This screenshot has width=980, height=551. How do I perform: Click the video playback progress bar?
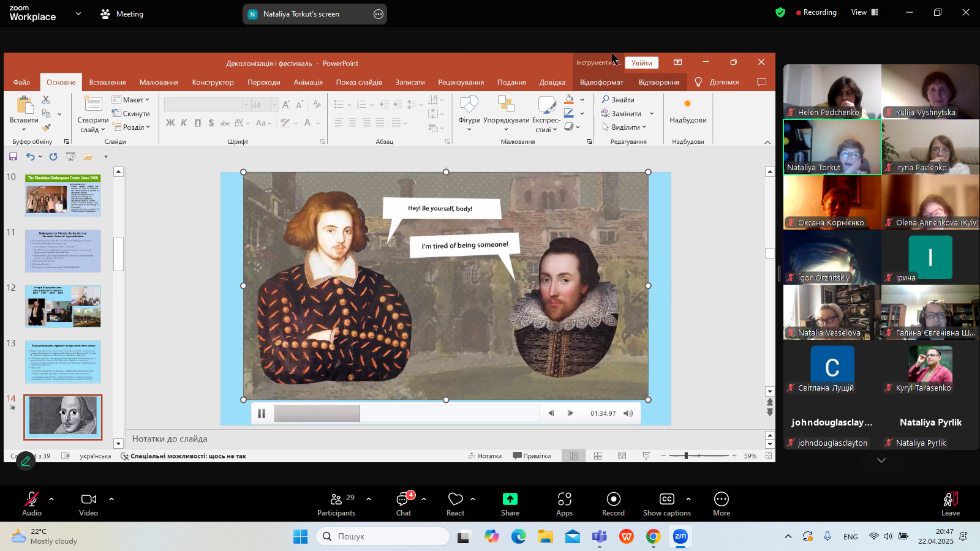pyautogui.click(x=406, y=413)
